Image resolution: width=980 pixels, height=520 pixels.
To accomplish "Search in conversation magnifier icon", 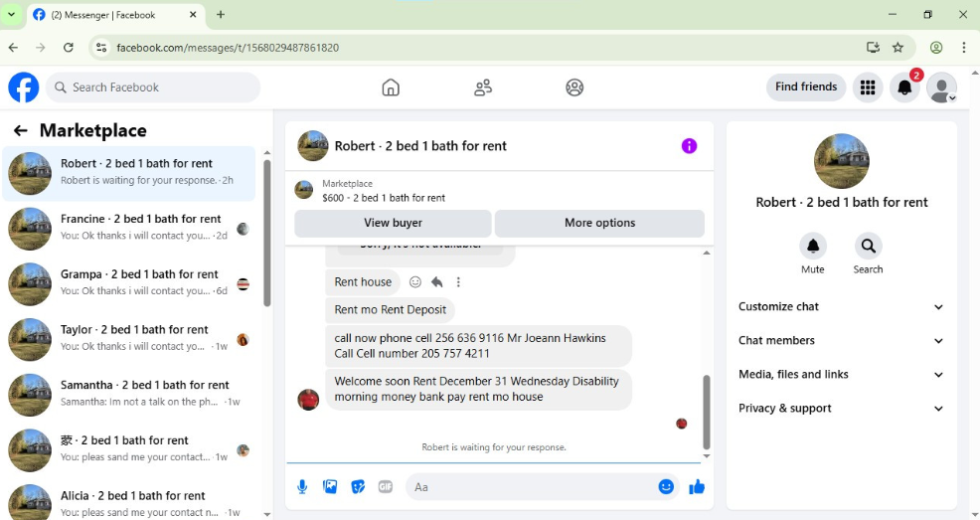I will pos(868,246).
